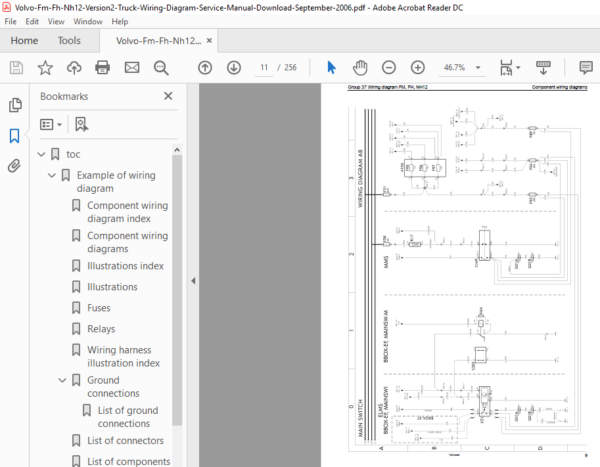Close the Volvo document tab
Screen dimensions: 600x467
tap(209, 41)
